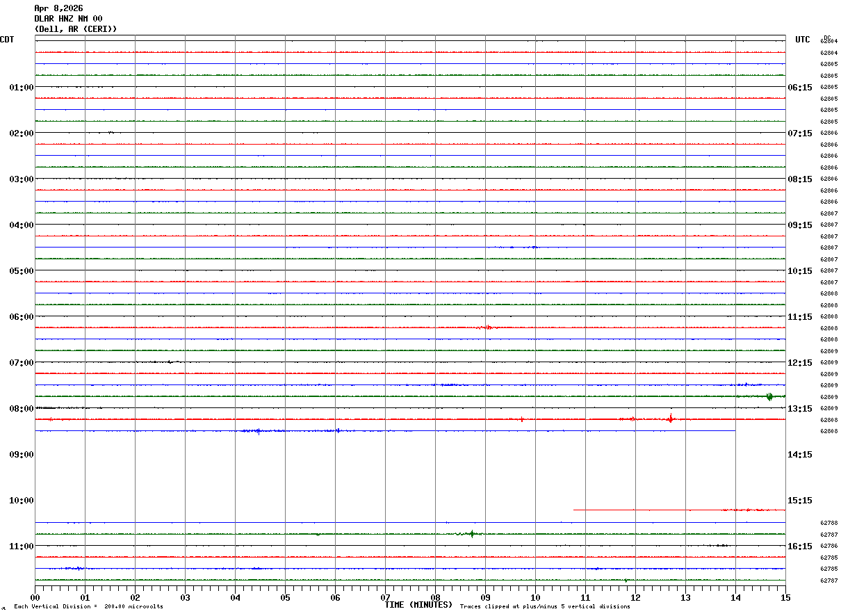841x616 pixels.
Task: Click the red spike near minute 12.7
Action: pos(670,419)
